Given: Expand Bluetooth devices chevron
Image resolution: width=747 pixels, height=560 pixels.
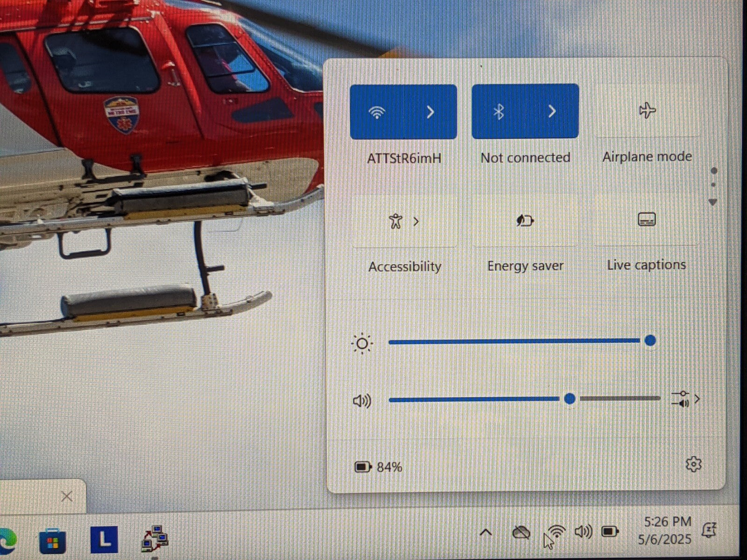Looking at the screenshot, I should (x=552, y=112).
